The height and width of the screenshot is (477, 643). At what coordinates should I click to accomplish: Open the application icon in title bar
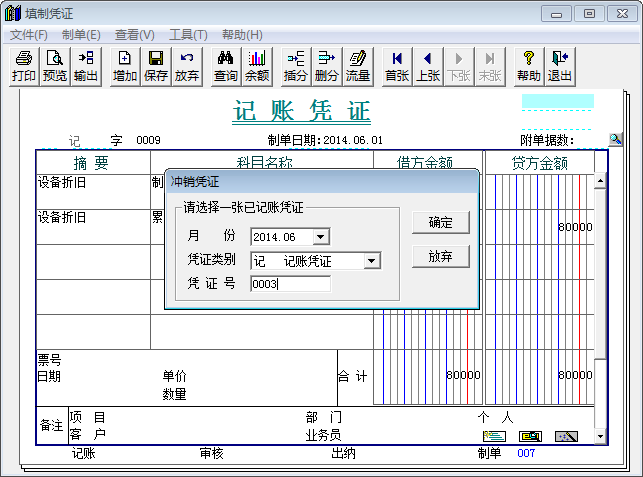13,13
